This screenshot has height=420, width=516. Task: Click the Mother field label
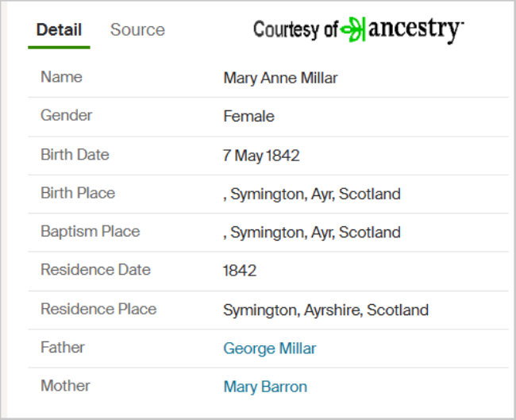coord(65,386)
